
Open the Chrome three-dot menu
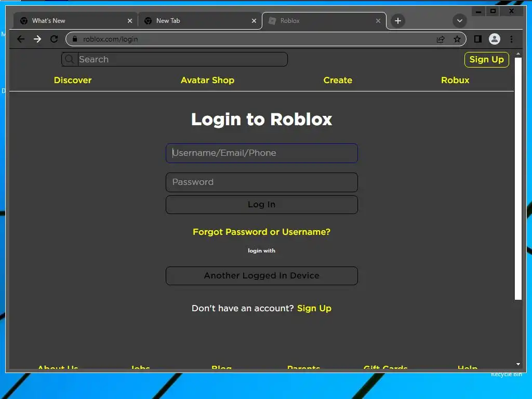511,39
